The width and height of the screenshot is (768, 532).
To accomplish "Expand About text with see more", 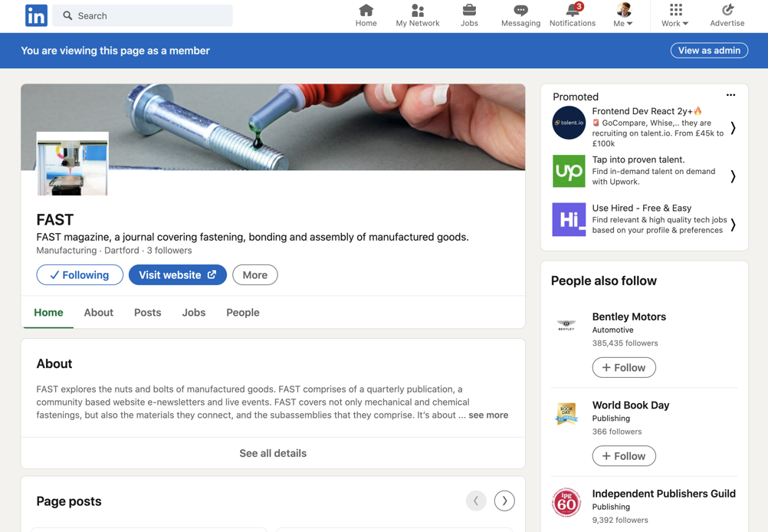I will pos(488,415).
